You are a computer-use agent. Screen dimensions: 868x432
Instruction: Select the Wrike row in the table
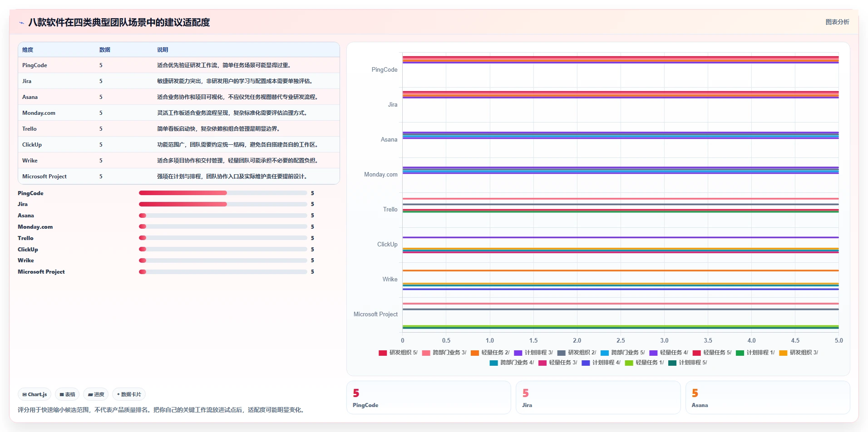coord(179,161)
